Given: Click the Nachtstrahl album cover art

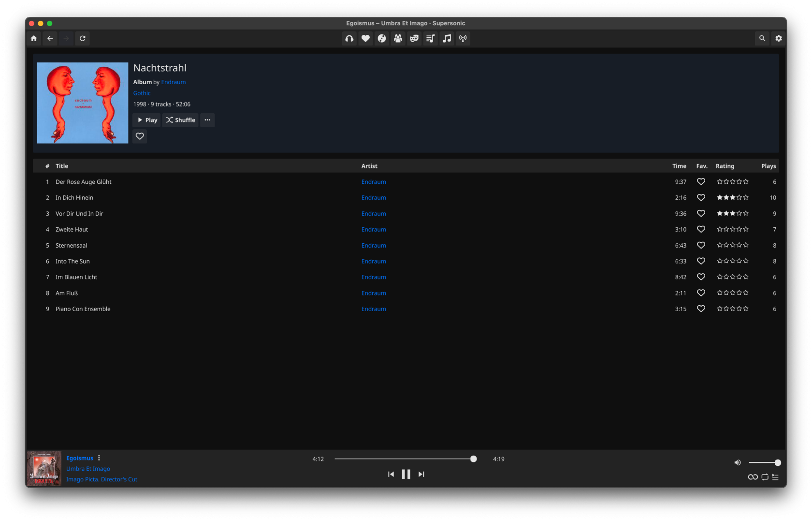Looking at the screenshot, I should [x=83, y=103].
